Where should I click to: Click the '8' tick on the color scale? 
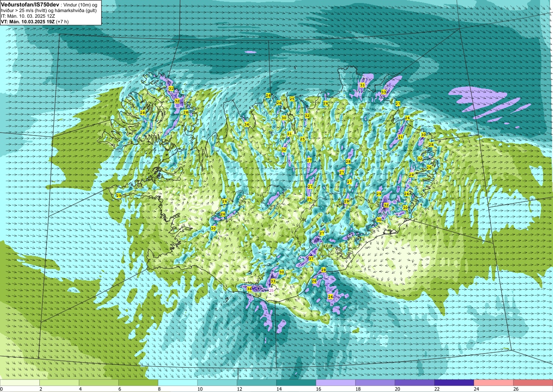pos(159,389)
